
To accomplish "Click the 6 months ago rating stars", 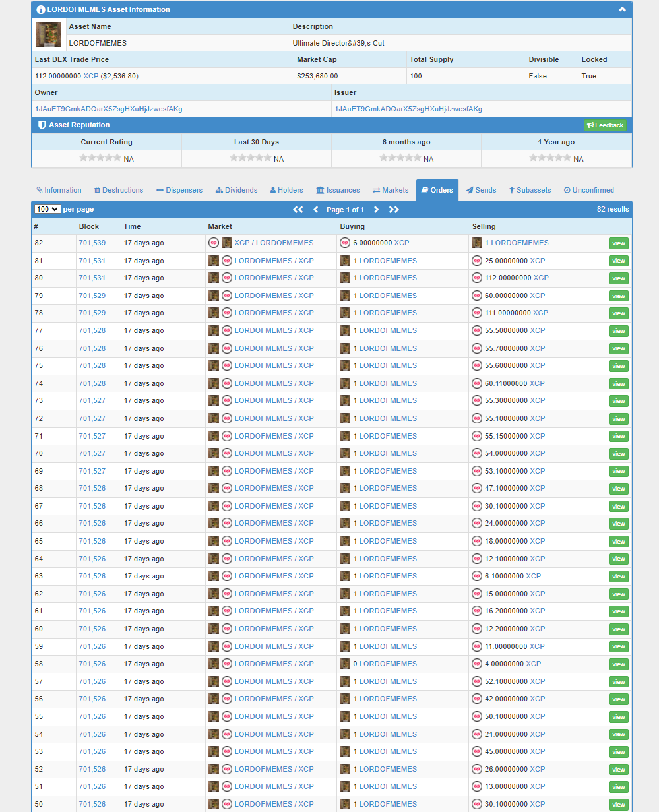I will point(400,158).
